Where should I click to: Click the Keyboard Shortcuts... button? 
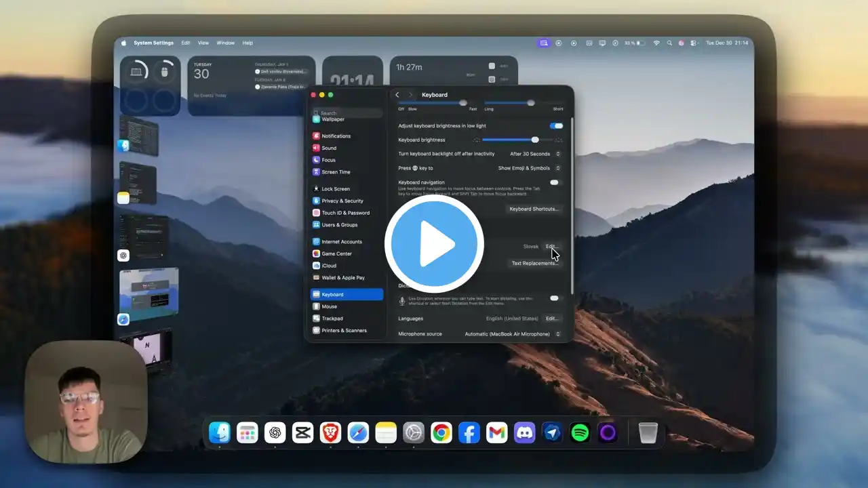point(534,209)
